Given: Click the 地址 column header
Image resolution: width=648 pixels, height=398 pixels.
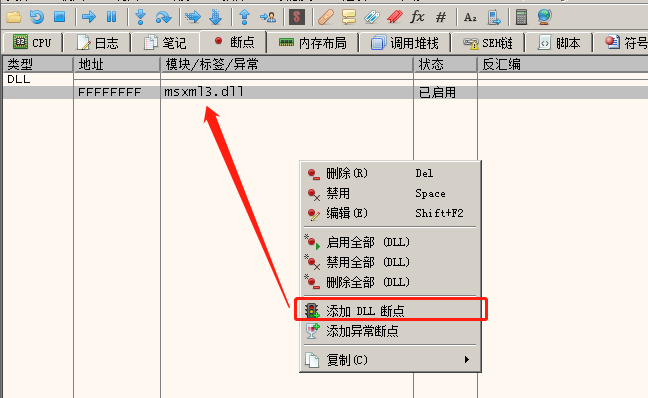Looking at the screenshot, I should pos(117,64).
